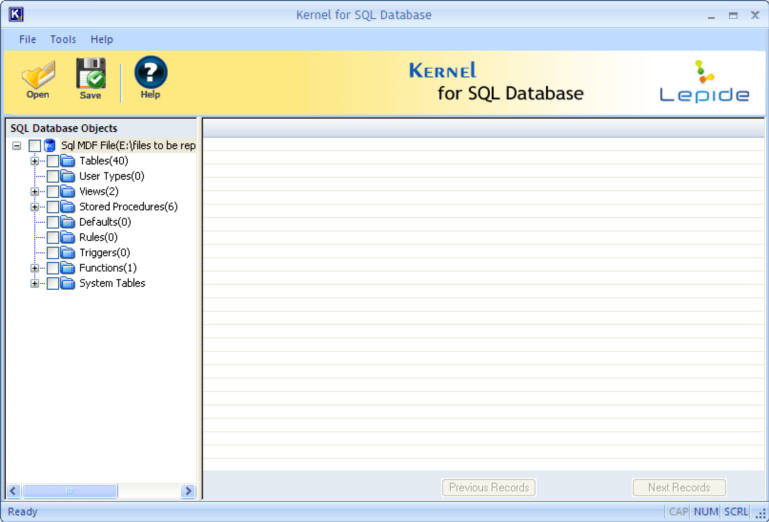The width and height of the screenshot is (769, 522).
Task: Select the User Types(0) tree label
Action: point(112,176)
